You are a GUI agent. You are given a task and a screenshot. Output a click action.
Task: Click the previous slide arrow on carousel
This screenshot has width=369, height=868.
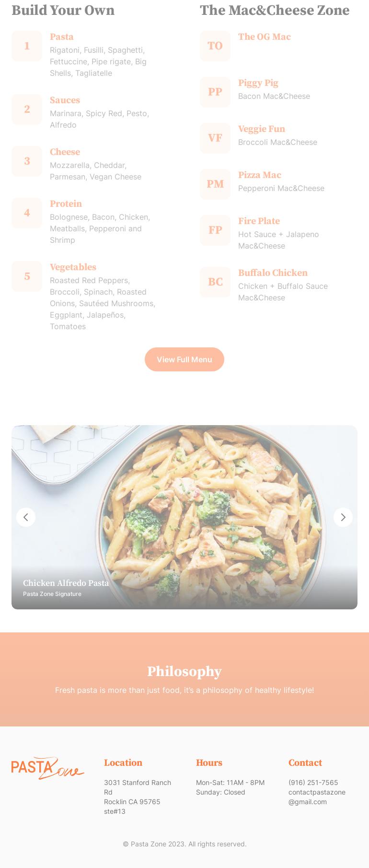tap(26, 517)
